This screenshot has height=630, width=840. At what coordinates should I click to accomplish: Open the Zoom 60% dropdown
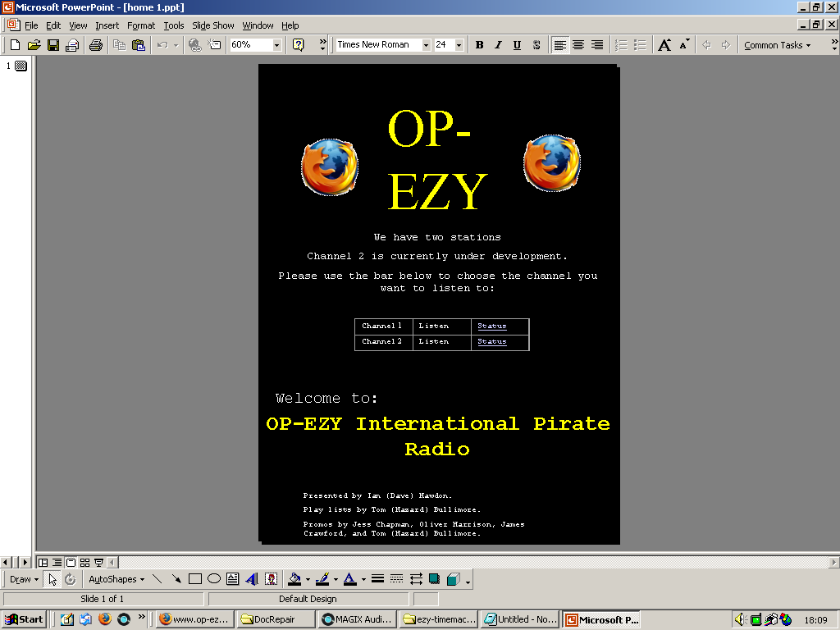277,45
